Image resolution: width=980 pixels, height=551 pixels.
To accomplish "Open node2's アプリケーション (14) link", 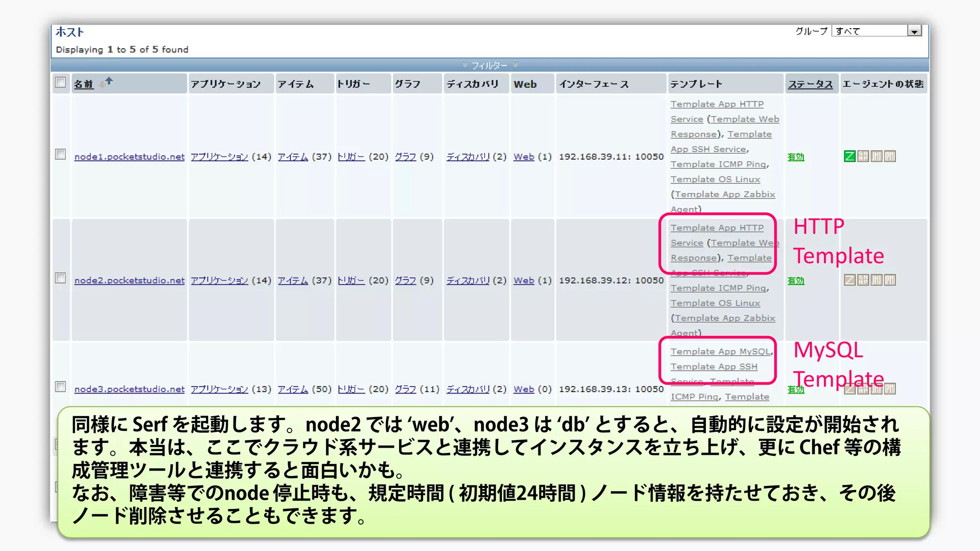I will 220,280.
